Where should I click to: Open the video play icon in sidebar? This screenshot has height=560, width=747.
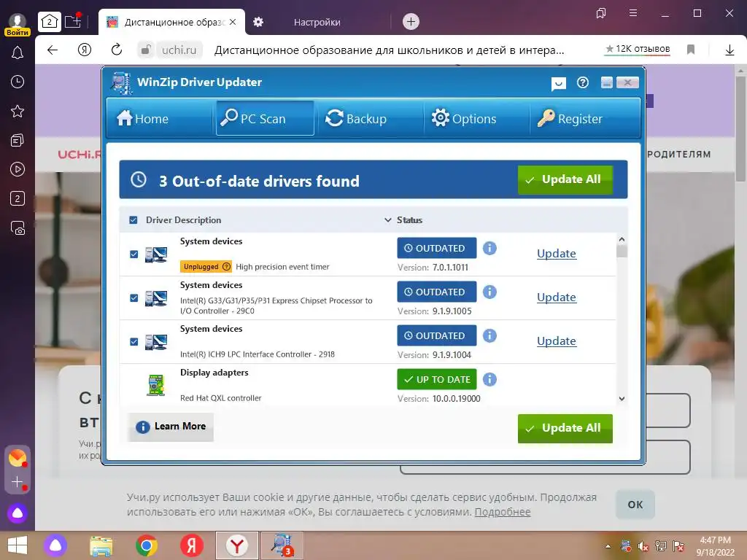coord(18,169)
